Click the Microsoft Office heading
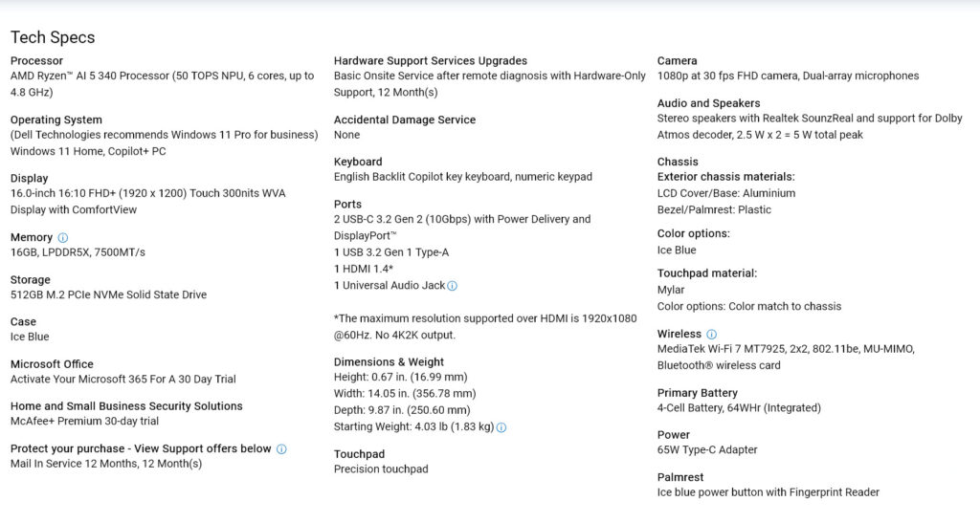Image resolution: width=980 pixels, height=523 pixels. pyautogui.click(x=52, y=364)
